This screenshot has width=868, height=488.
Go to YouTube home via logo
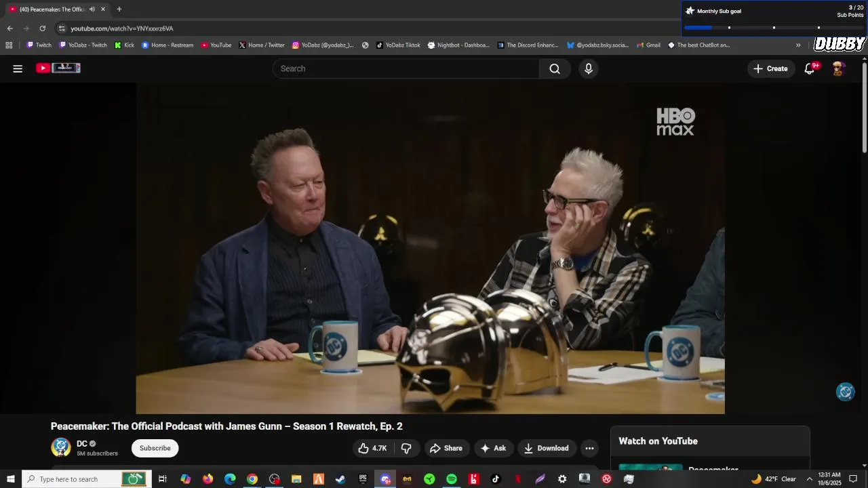pos(58,68)
